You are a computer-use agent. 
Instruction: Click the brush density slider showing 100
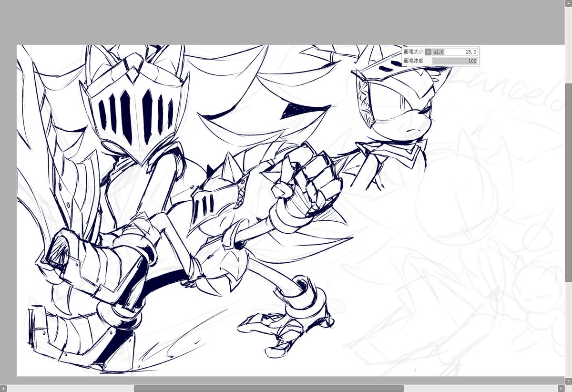[455, 61]
